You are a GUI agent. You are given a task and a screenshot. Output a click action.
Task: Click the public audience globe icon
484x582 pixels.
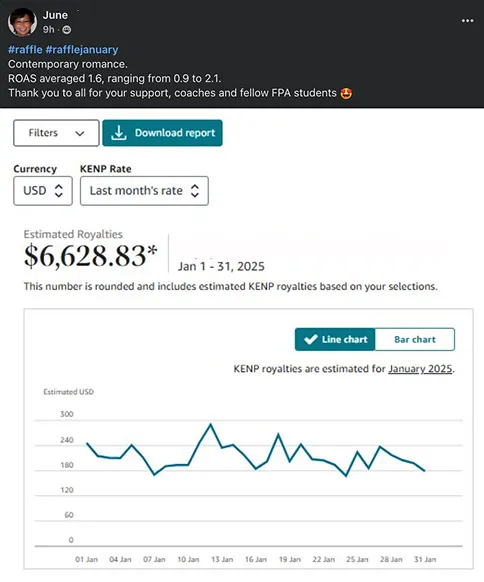click(x=67, y=30)
